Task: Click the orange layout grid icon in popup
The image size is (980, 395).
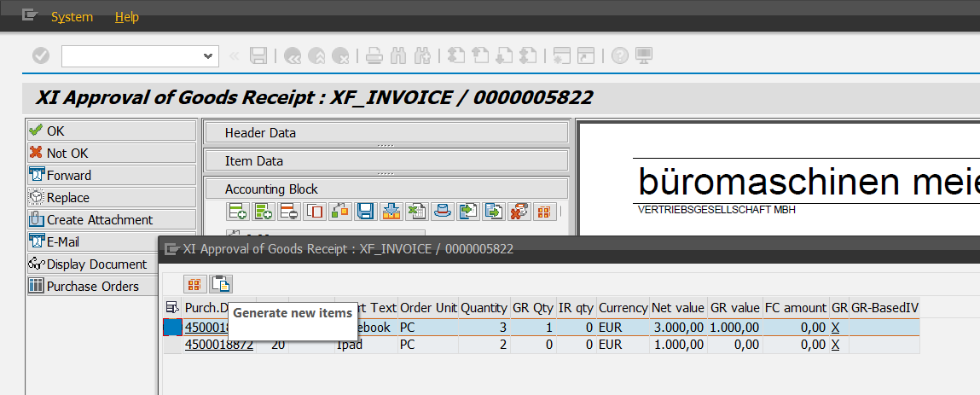Action: 195,284
